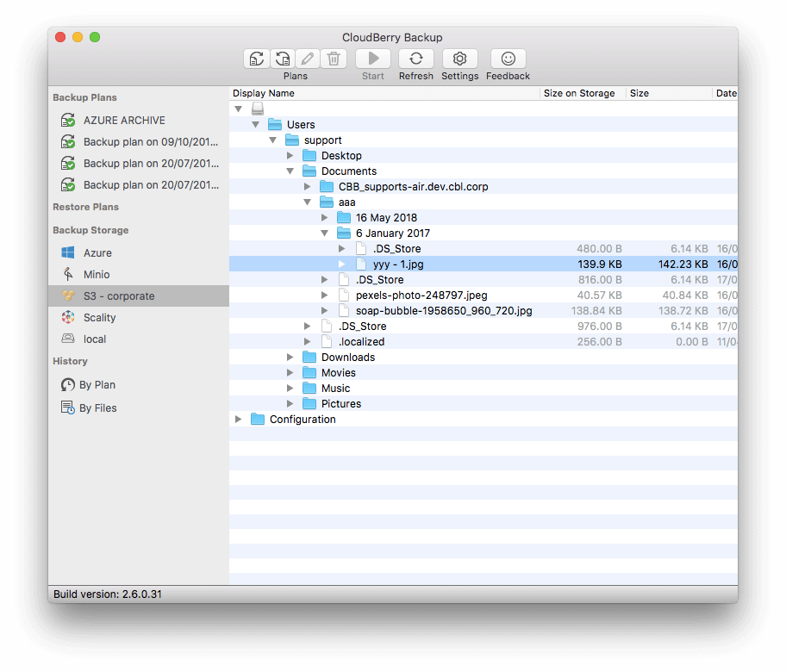786x672 pixels.
Task: Select the pencil edit plan icon
Action: click(307, 58)
